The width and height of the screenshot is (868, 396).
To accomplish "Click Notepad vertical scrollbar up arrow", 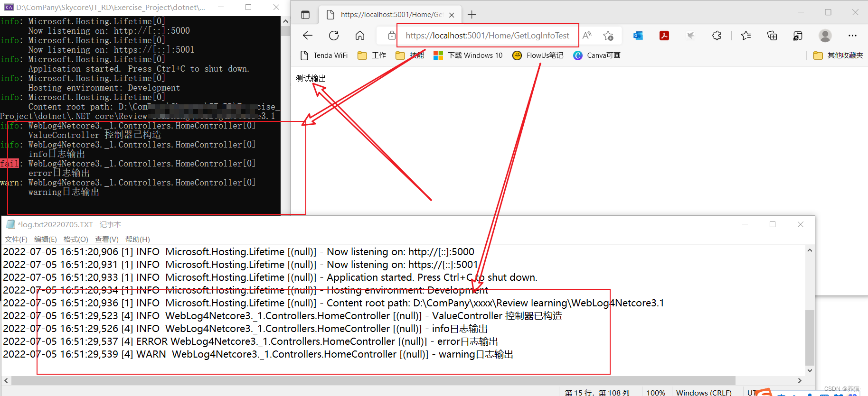I will pos(810,250).
